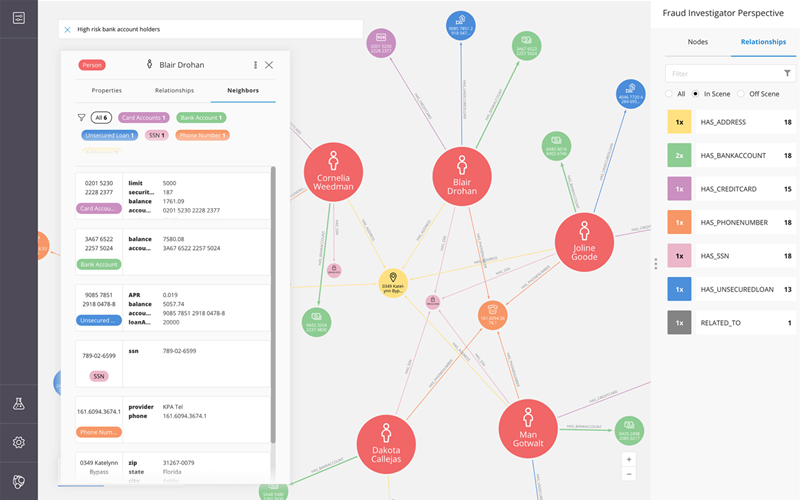Click the filter funnel in the Relationships legend

787,73
